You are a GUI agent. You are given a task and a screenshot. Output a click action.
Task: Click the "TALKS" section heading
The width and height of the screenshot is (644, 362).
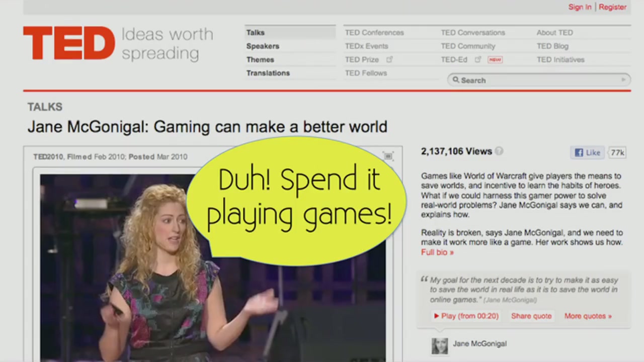(45, 107)
